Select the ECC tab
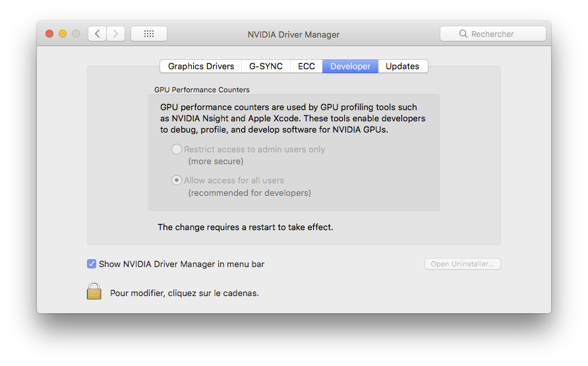Screen dimensions: 588x366 pos(307,67)
